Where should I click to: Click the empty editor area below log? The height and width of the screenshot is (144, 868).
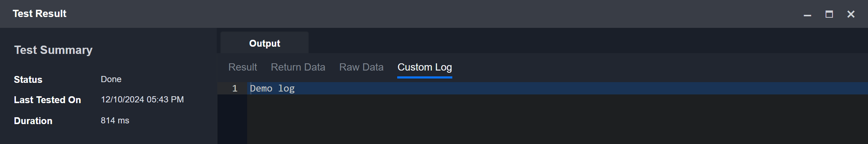coord(557,119)
